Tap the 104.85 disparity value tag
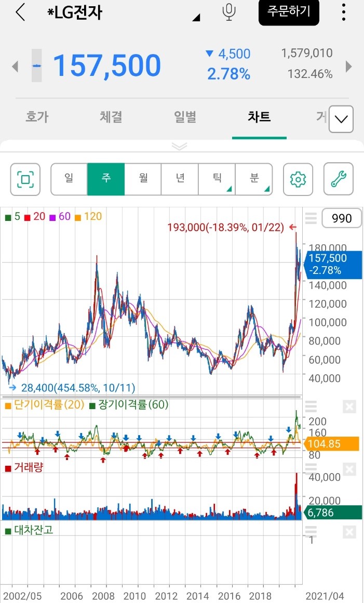 point(332,444)
